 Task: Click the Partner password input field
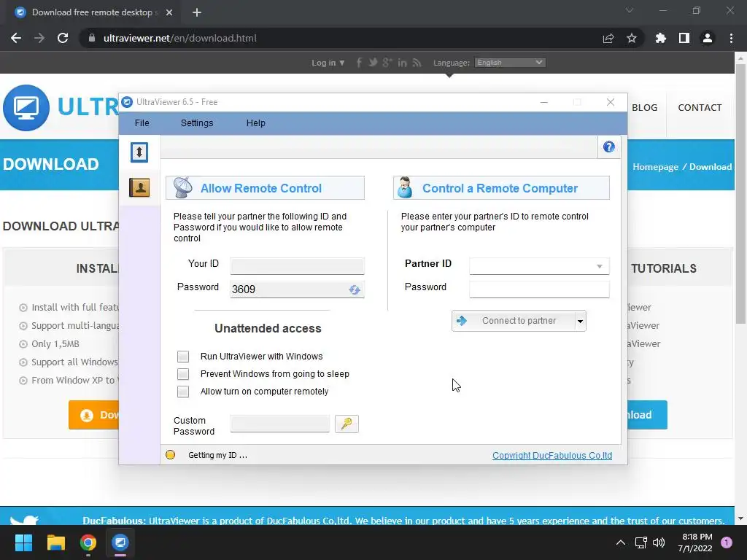[x=539, y=289]
